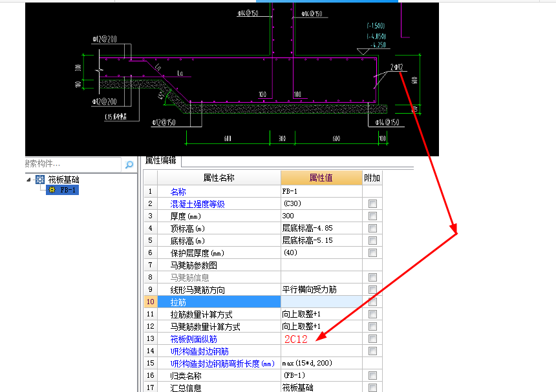The width and height of the screenshot is (556, 392).
Task: Click empty U形构造封边钢筋 value cell
Action: 321,351
